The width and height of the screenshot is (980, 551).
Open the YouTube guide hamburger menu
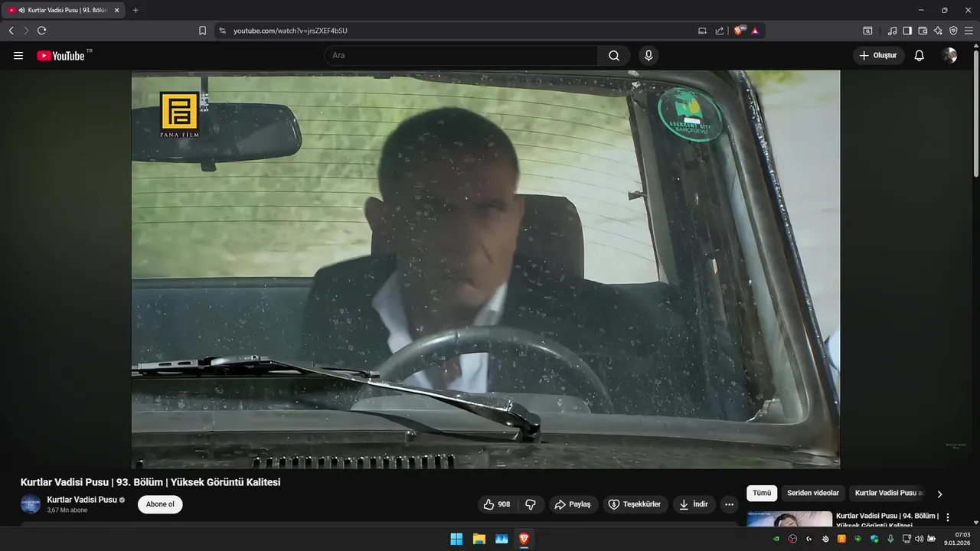(18, 56)
